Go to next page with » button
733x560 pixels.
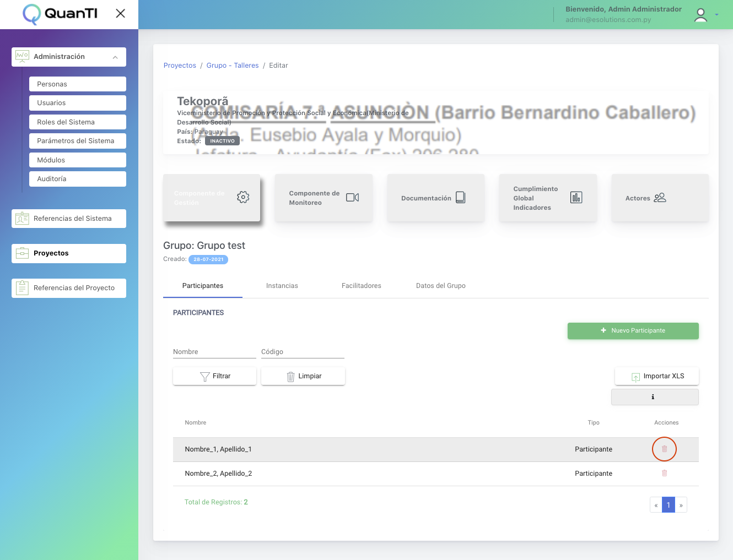681,505
